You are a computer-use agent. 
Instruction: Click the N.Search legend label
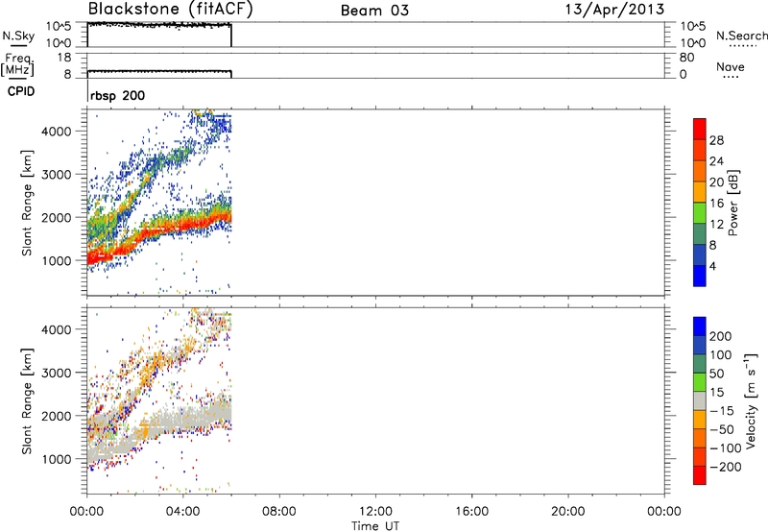click(742, 36)
